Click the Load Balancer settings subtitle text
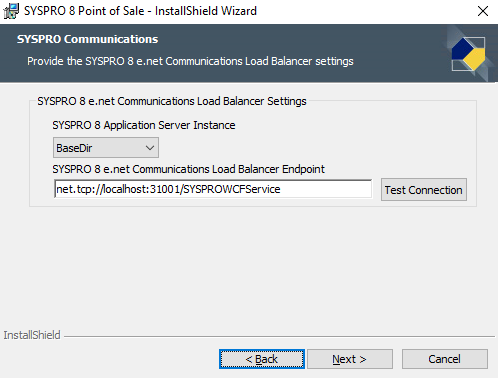The width and height of the screenshot is (498, 378). (190, 61)
